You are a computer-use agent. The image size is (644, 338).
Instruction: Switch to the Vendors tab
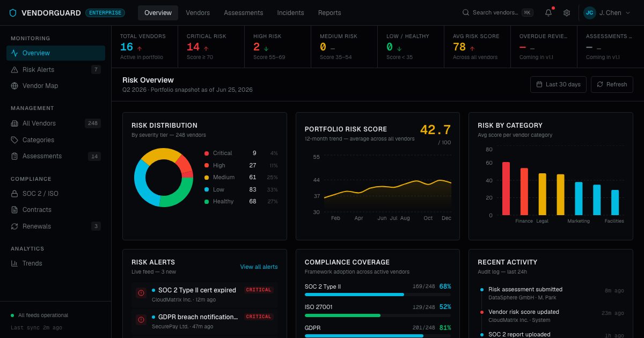[x=197, y=13]
